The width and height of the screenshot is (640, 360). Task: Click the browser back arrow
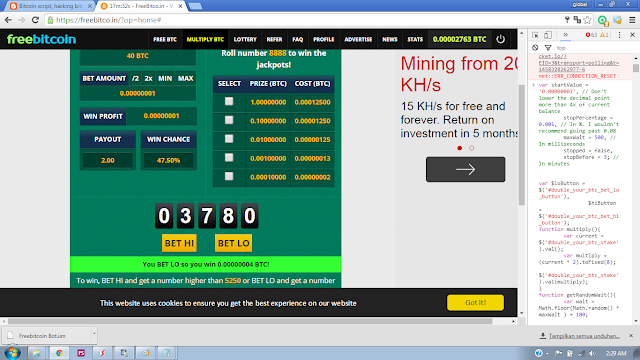coord(8,20)
